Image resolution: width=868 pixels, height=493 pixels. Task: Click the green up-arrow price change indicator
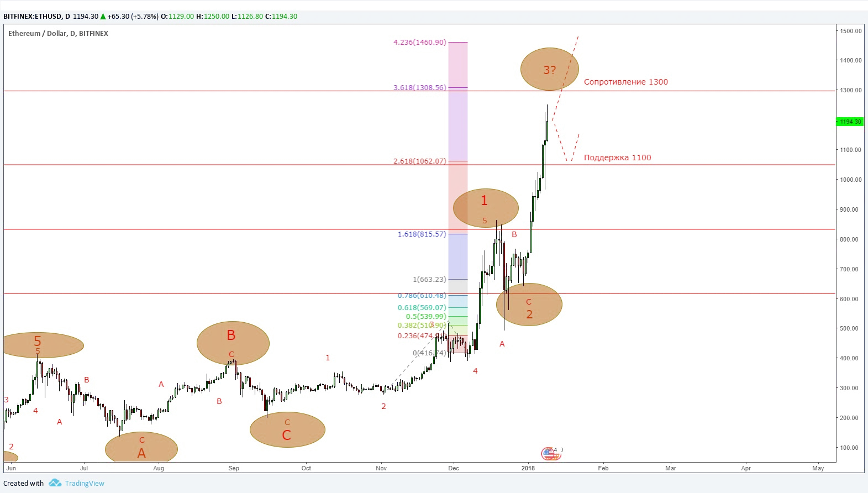103,17
